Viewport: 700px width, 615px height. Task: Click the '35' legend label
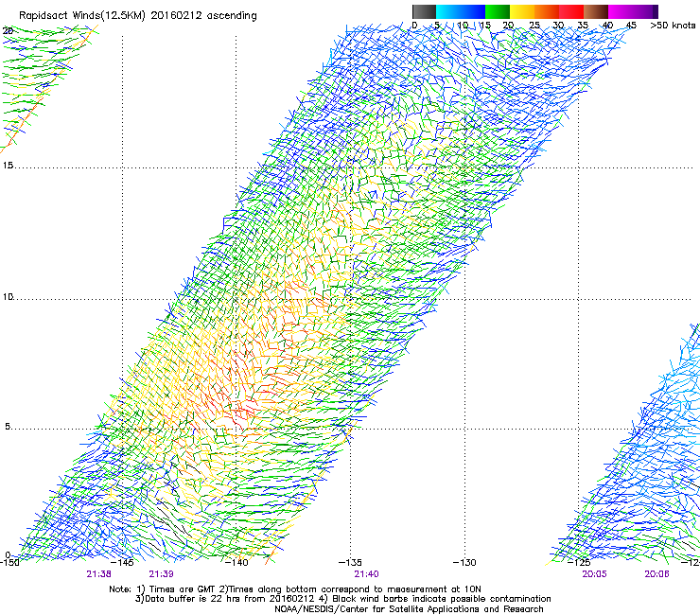click(x=583, y=26)
